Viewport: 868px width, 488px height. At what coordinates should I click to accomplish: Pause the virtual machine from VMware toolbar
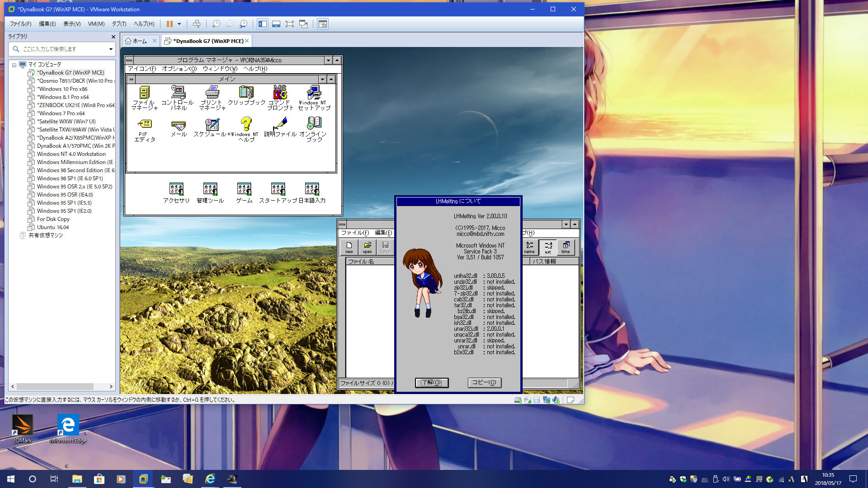click(x=170, y=24)
